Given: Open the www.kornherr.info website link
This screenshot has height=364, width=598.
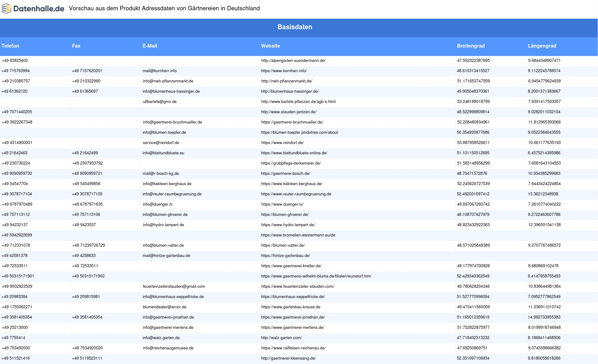Looking at the screenshot, I should (x=284, y=71).
